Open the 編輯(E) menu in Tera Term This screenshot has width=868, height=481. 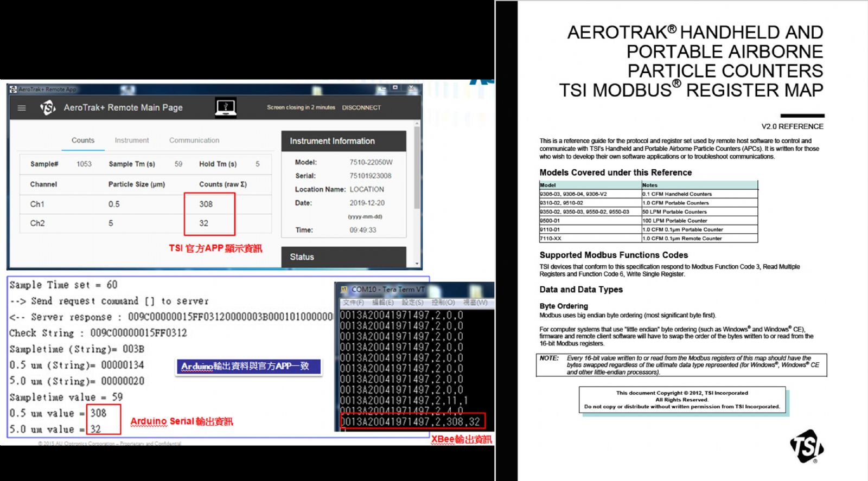pyautogui.click(x=383, y=303)
